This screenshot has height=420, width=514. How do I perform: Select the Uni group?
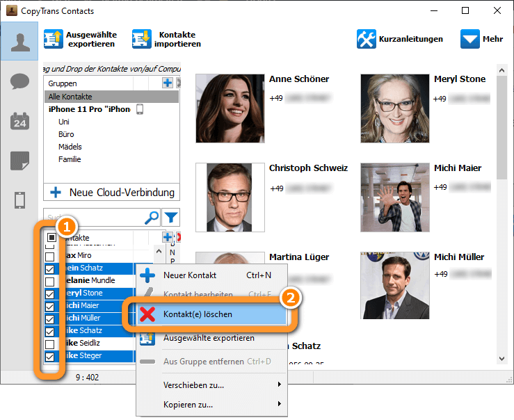click(64, 122)
